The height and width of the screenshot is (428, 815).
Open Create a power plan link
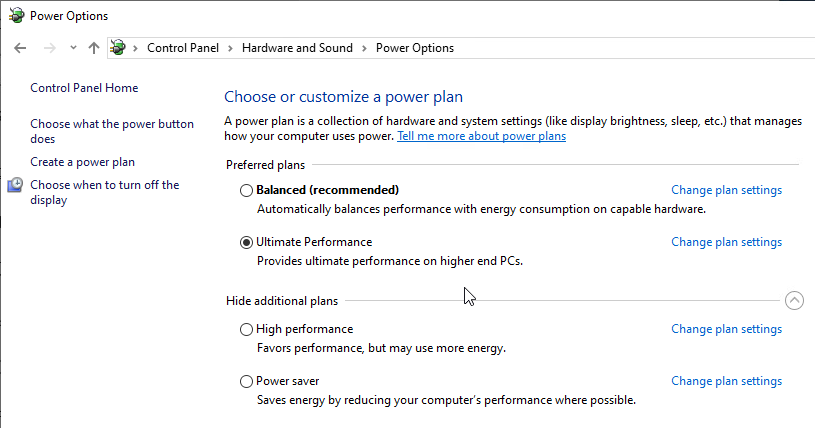pyautogui.click(x=83, y=162)
